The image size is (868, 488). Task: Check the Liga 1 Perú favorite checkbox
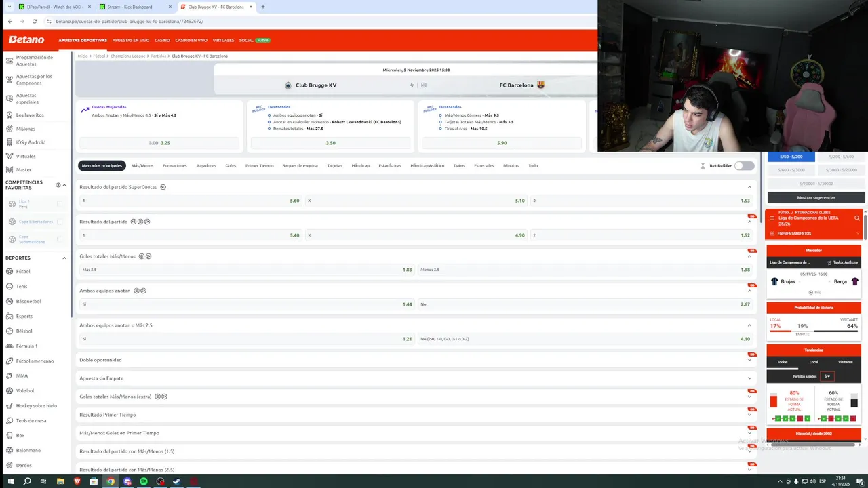click(60, 203)
